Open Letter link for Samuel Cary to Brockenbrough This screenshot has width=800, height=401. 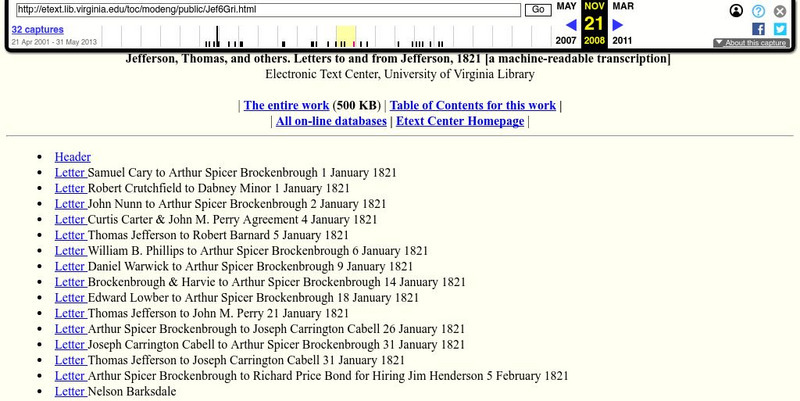coord(71,172)
